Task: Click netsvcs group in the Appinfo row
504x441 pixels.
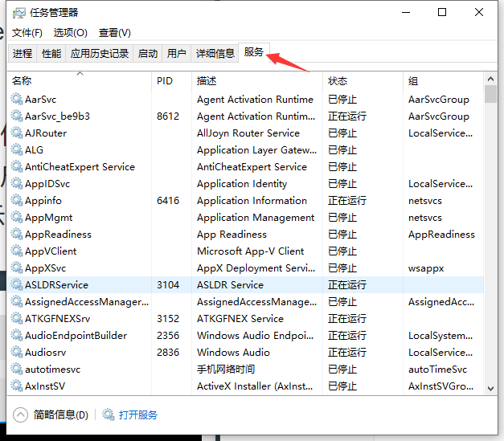Action: point(425,201)
